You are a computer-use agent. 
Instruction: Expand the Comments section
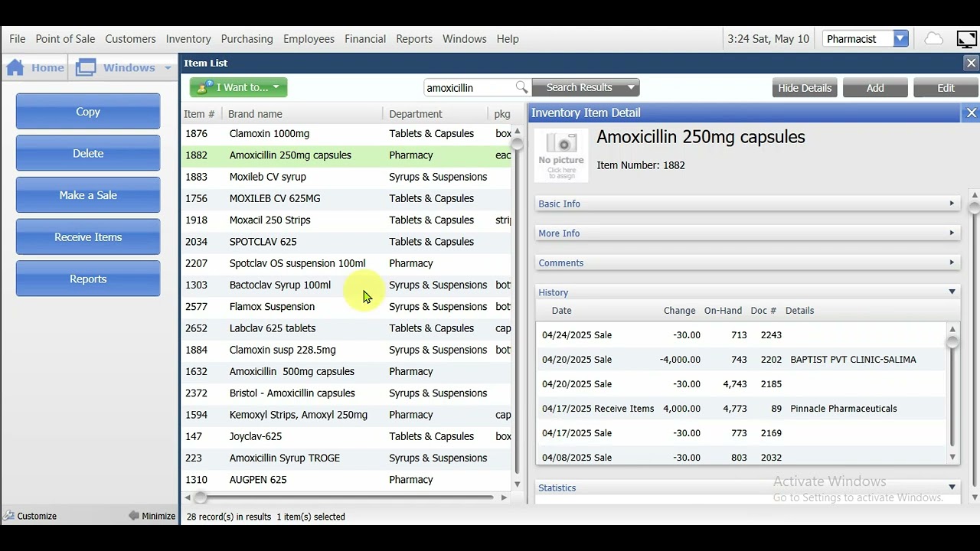[747, 262]
